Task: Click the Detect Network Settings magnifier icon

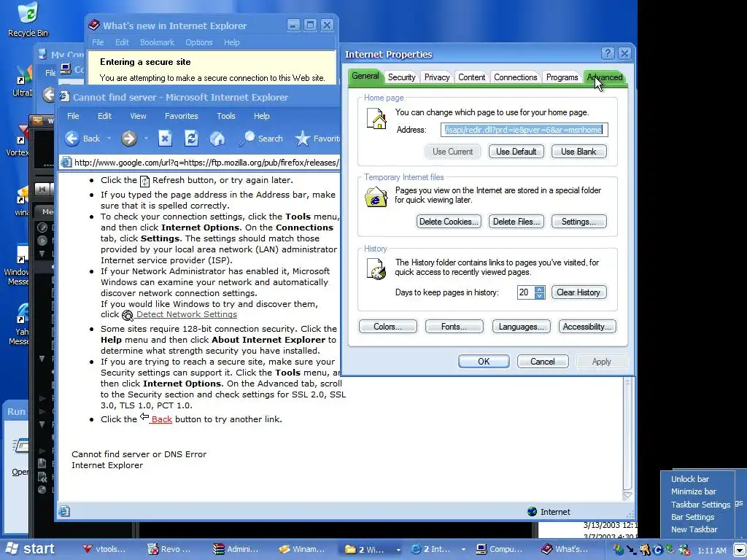Action: [x=127, y=315]
